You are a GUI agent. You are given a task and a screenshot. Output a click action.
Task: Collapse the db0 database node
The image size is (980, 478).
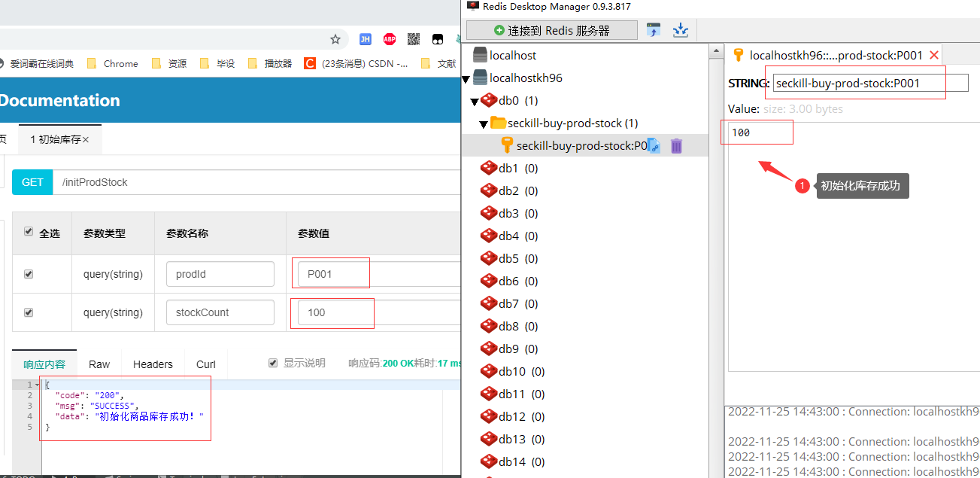(475, 102)
